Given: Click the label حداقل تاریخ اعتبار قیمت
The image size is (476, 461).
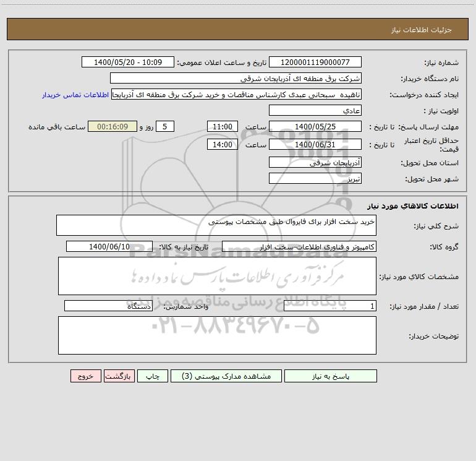Looking at the screenshot, I should pyautogui.click(x=431, y=145).
